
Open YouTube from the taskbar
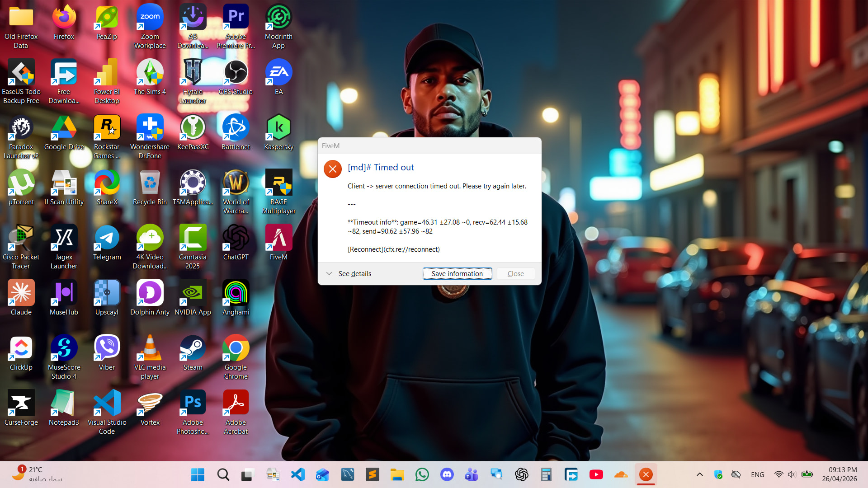point(596,474)
